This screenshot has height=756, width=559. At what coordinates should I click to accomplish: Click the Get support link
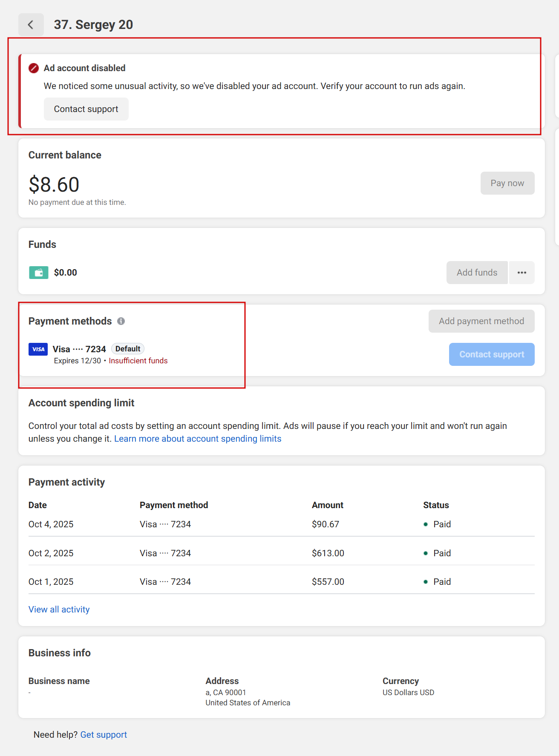104,735
